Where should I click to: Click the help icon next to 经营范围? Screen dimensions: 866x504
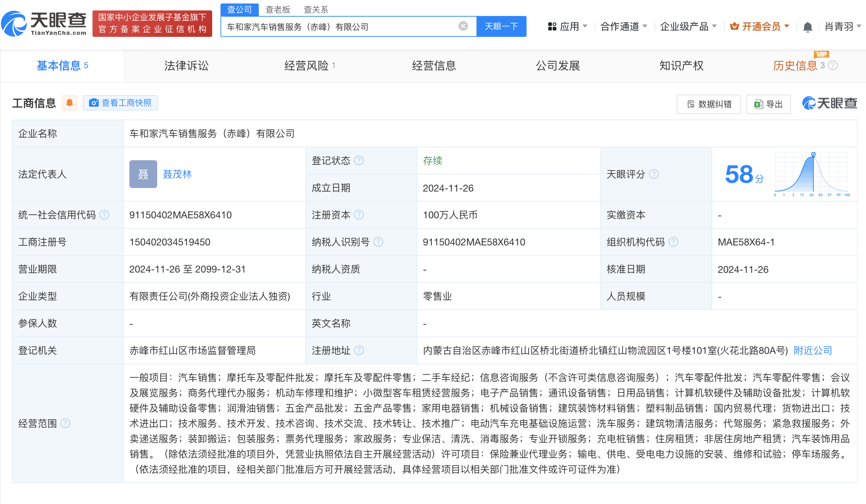click(65, 423)
